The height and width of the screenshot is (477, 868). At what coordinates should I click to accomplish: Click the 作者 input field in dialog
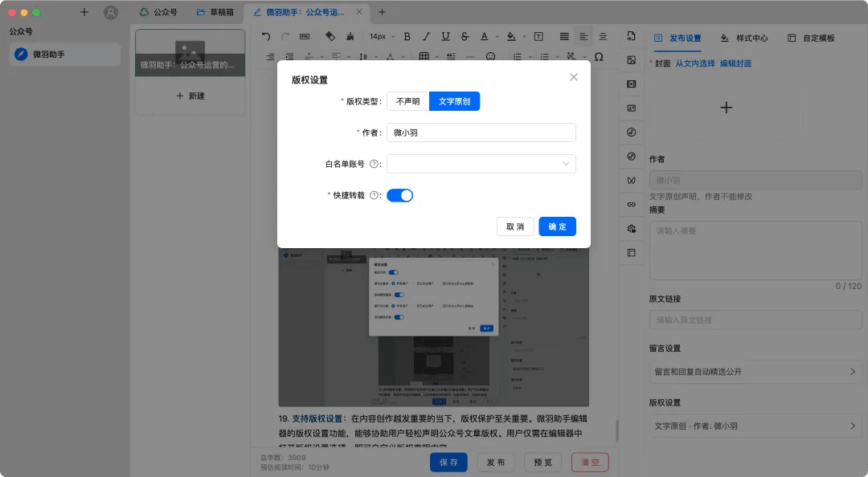coord(481,132)
